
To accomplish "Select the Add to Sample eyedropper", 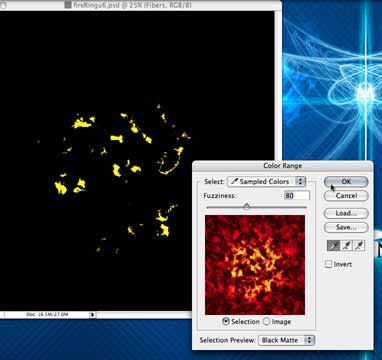I will [x=347, y=246].
